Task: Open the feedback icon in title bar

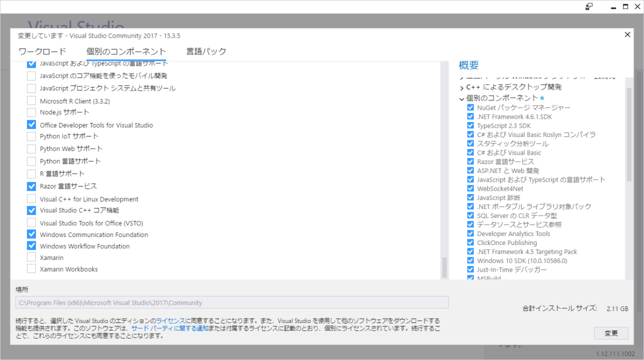Action: pos(589,6)
